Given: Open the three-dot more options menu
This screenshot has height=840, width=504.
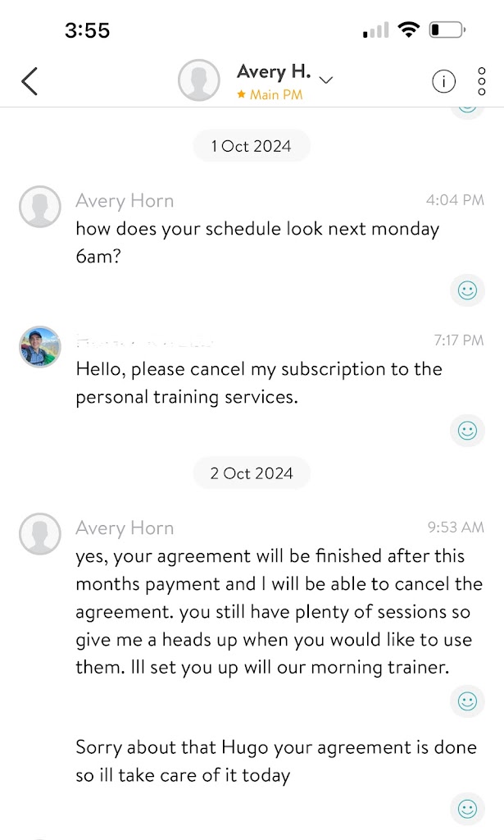Looking at the screenshot, I should click(x=482, y=81).
